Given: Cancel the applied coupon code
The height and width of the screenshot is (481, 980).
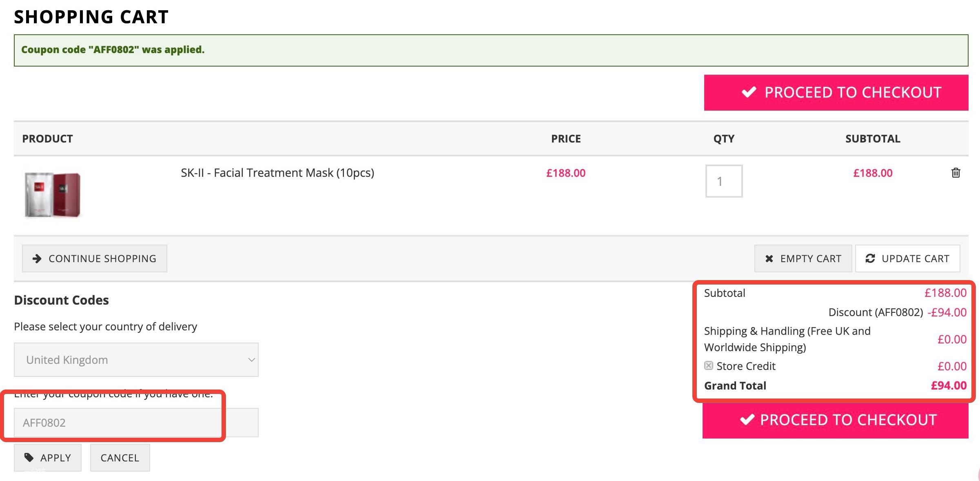Looking at the screenshot, I should tap(120, 458).
